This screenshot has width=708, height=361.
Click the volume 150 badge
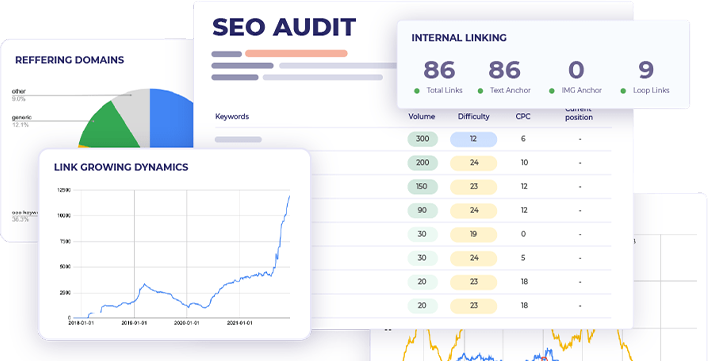click(x=423, y=186)
